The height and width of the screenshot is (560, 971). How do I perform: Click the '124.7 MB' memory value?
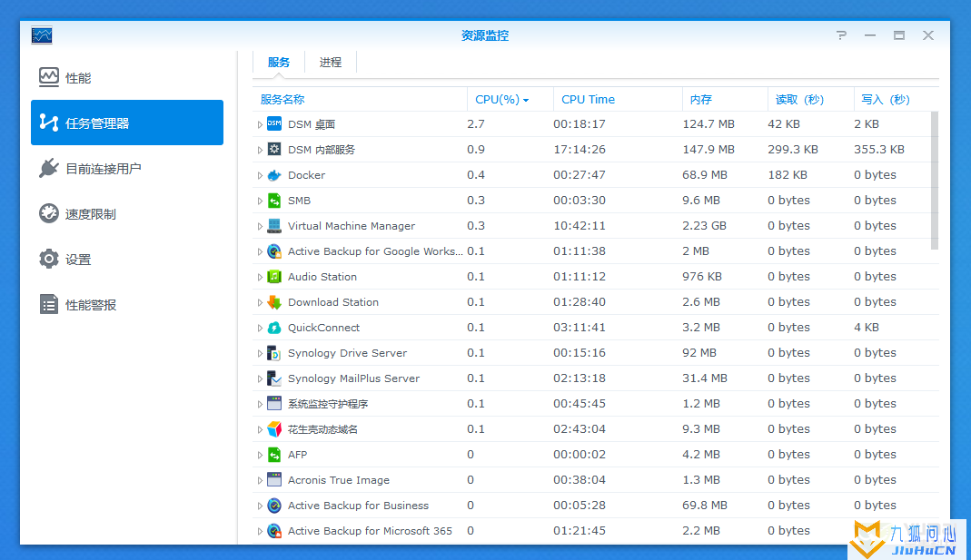[x=708, y=123]
